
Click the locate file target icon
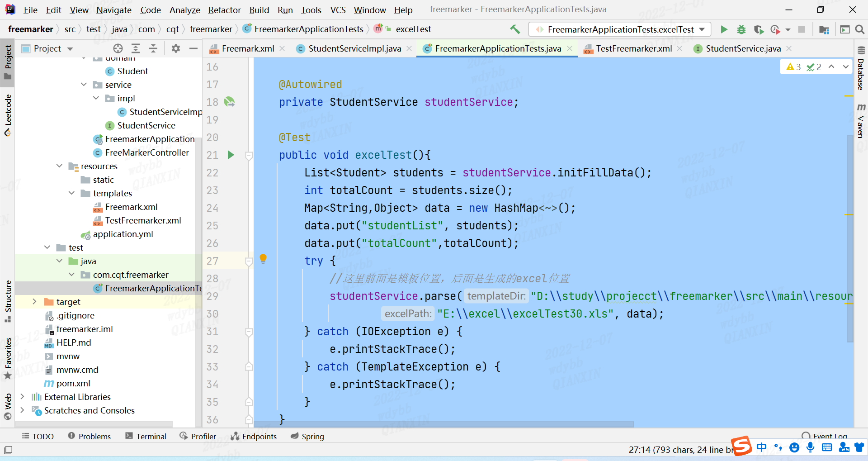[118, 48]
